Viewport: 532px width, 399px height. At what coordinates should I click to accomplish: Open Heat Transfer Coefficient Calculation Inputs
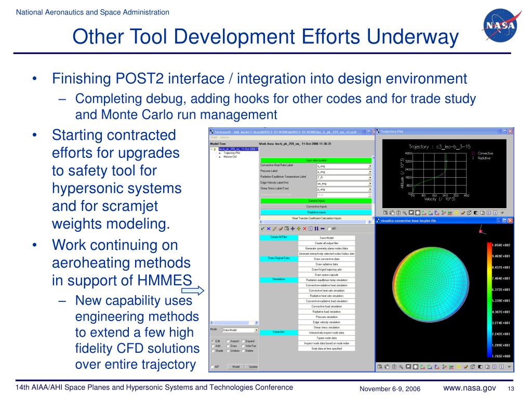click(316, 218)
